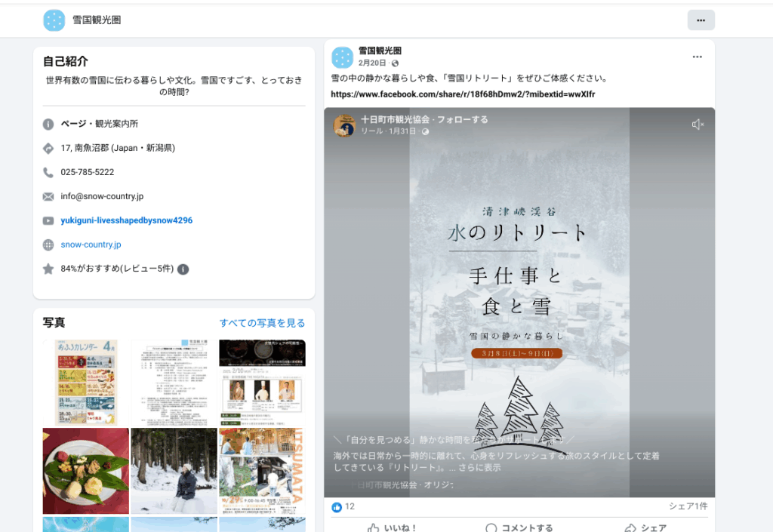This screenshot has height=532, width=773.
Task: Click the address 17, 南魚沼郡 (Japan・新潟県)
Action: [118, 148]
